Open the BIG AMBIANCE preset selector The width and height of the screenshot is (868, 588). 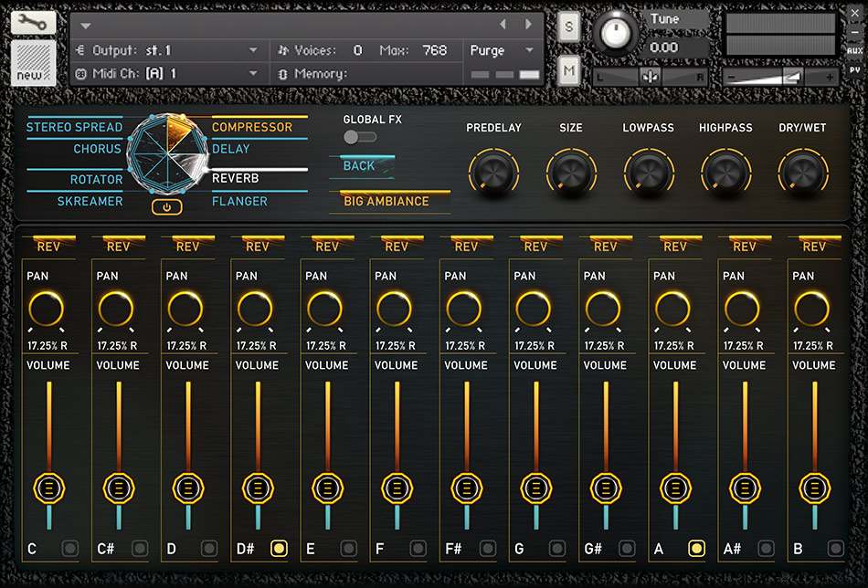pyautogui.click(x=388, y=201)
